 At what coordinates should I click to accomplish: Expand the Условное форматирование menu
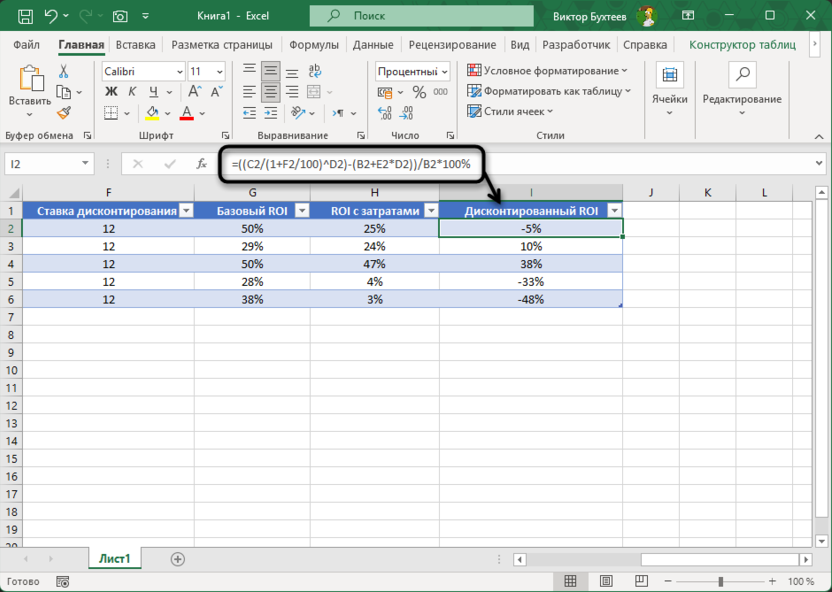[548, 71]
